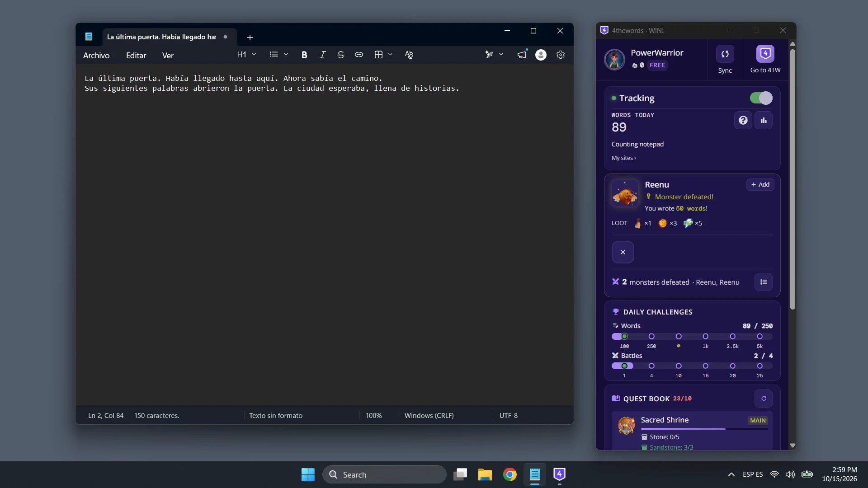Image resolution: width=868 pixels, height=488 pixels.
Task: Click the Sync button in 4thewords
Action: (x=725, y=60)
